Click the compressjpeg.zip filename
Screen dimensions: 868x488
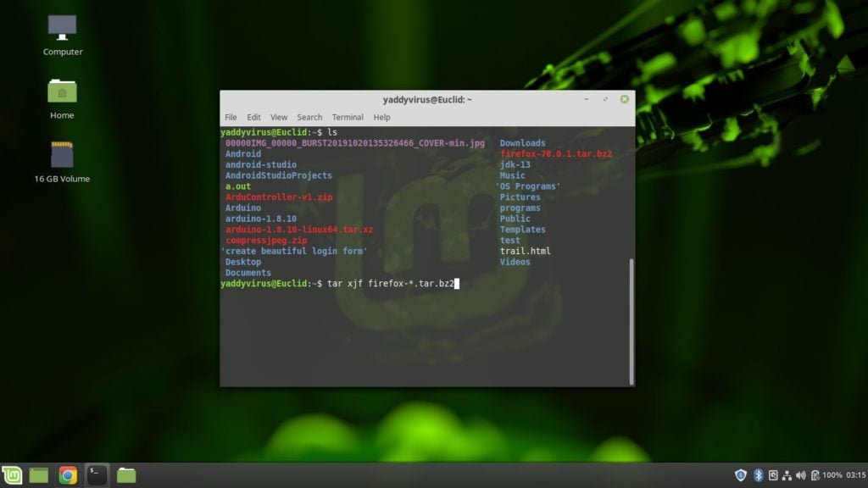(266, 240)
